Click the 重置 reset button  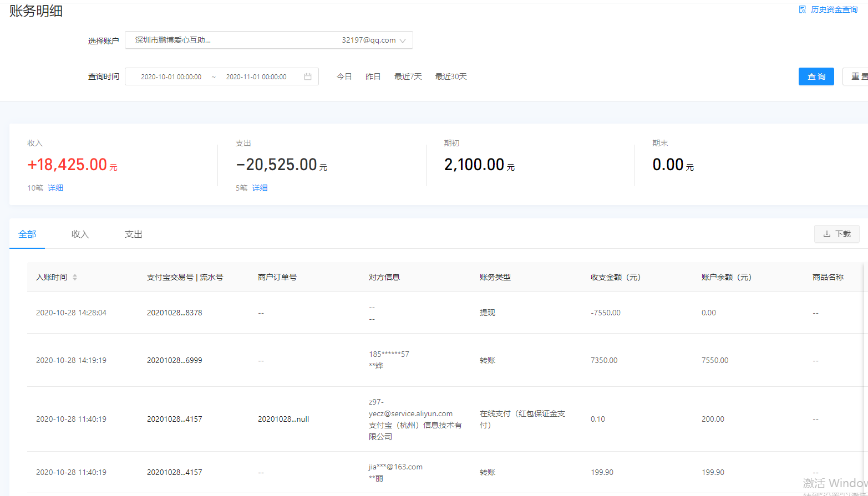pyautogui.click(x=858, y=76)
